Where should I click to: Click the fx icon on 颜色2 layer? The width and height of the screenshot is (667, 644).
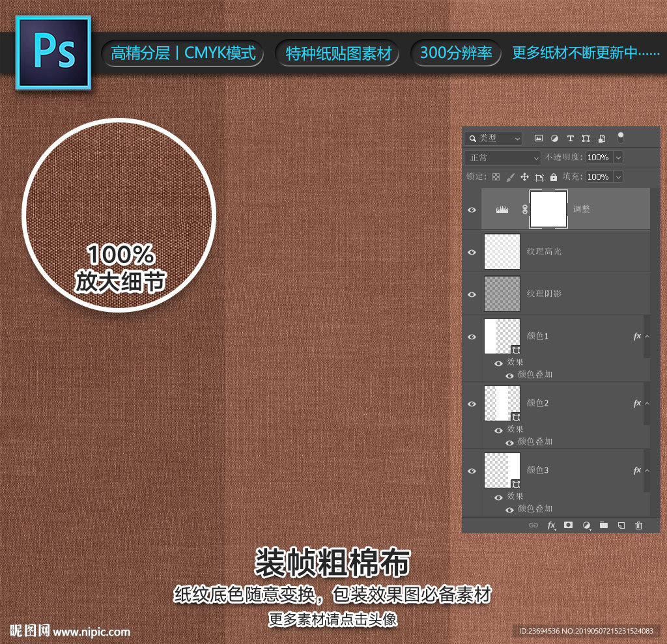637,403
